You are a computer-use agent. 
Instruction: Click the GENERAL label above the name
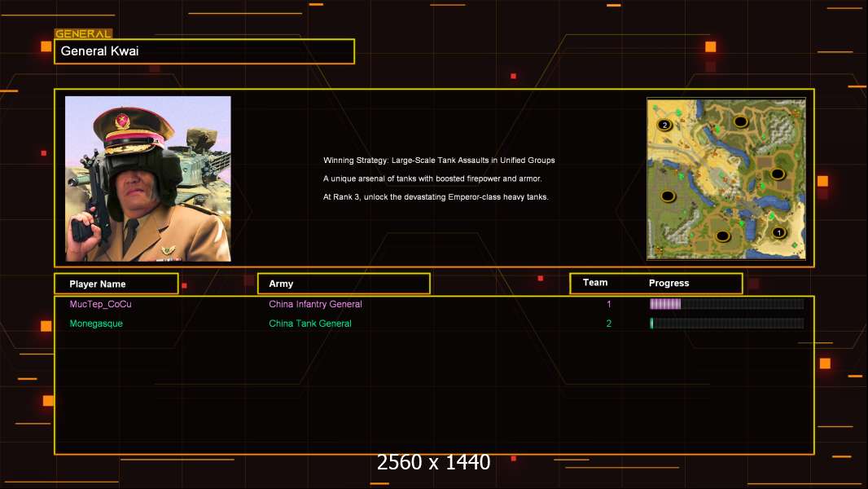83,33
